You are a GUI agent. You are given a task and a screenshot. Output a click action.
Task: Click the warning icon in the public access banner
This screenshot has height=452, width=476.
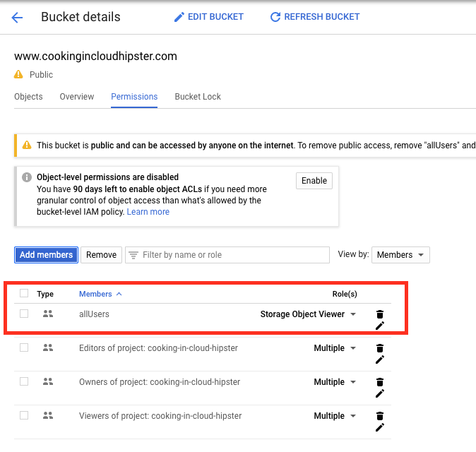[x=27, y=145]
